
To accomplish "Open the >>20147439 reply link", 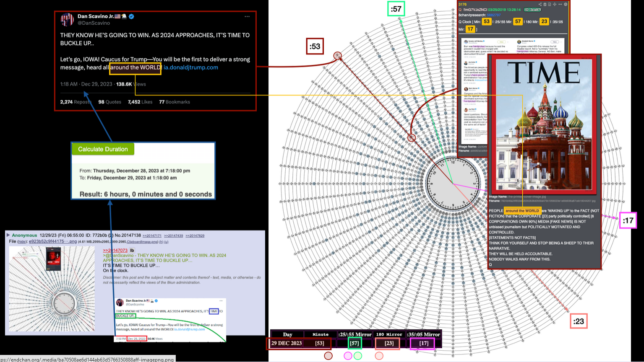I will 173,236.
